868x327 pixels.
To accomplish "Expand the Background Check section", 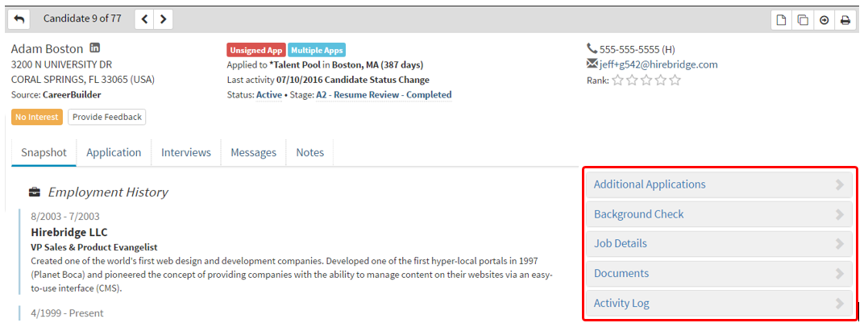I will click(718, 214).
